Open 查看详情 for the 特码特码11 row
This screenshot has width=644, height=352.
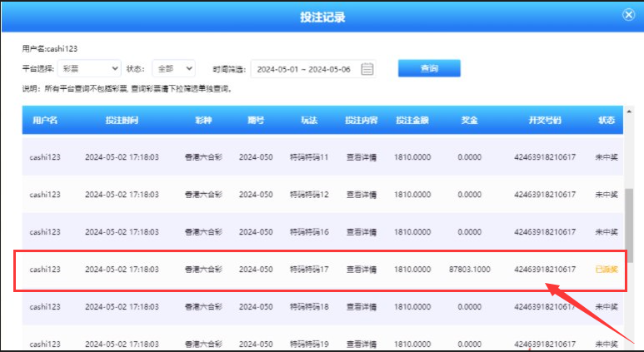pyautogui.click(x=361, y=157)
